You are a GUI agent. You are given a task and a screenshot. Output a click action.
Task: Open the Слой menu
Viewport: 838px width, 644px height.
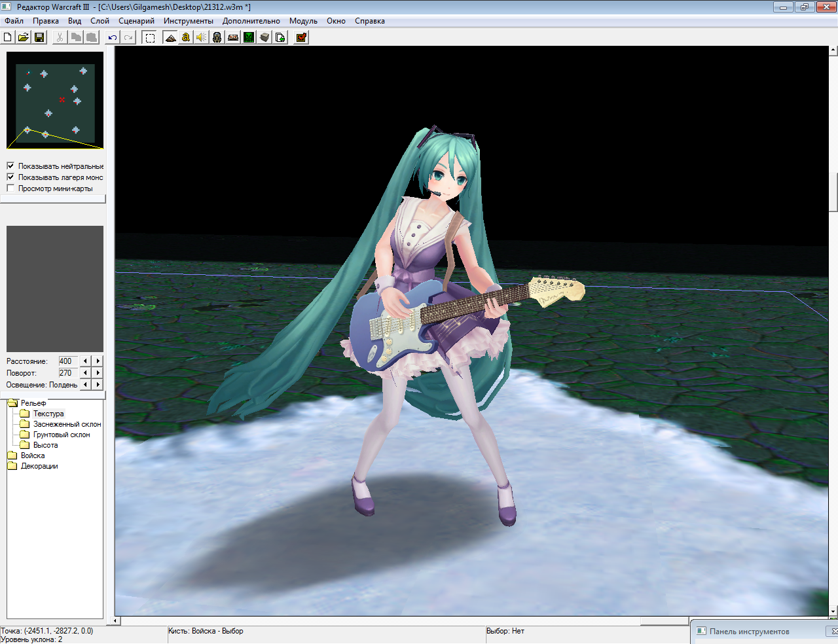click(x=100, y=21)
